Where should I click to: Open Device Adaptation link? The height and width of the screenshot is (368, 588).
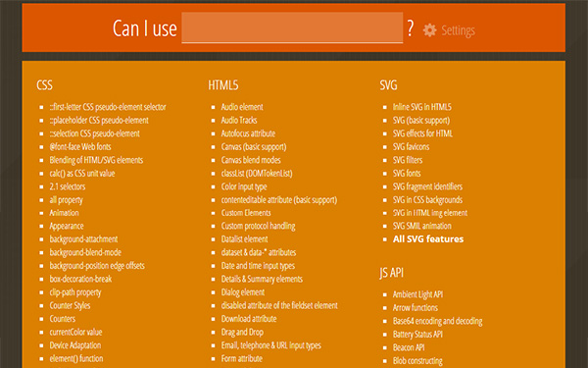click(x=75, y=345)
